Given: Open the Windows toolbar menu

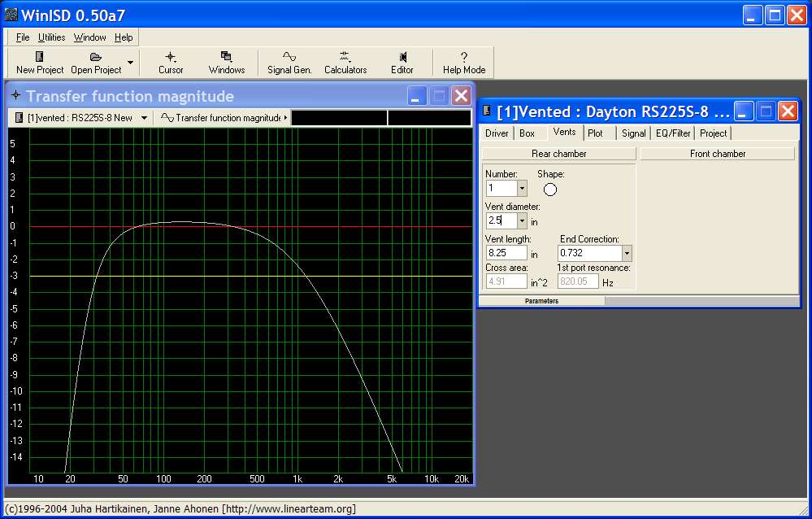Looking at the screenshot, I should pyautogui.click(x=226, y=63).
